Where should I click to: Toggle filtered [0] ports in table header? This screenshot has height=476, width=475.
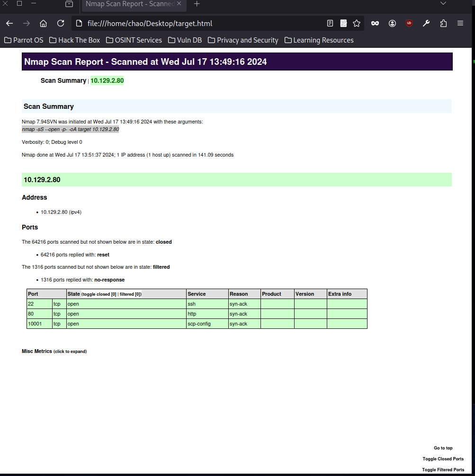click(130, 294)
